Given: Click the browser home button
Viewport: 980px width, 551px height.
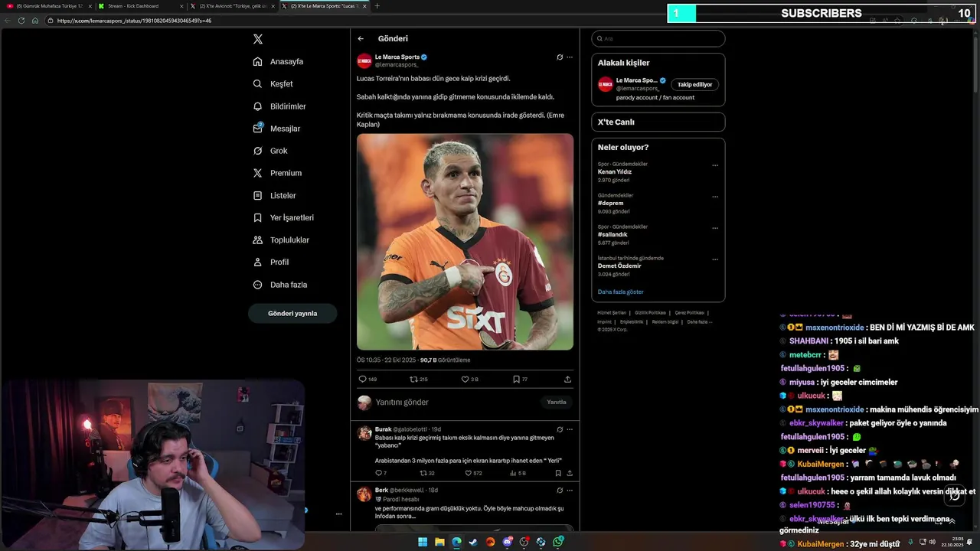Looking at the screenshot, I should 35,21.
